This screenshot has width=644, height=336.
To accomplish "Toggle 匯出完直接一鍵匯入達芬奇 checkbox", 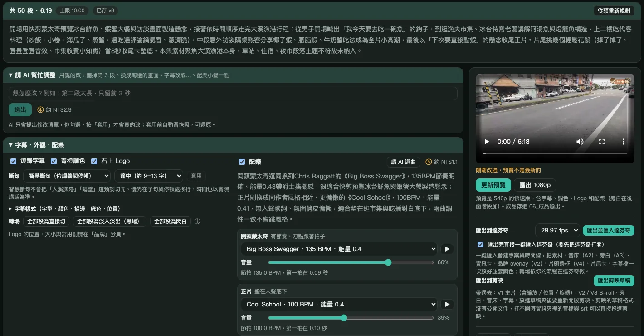I will point(481,244).
